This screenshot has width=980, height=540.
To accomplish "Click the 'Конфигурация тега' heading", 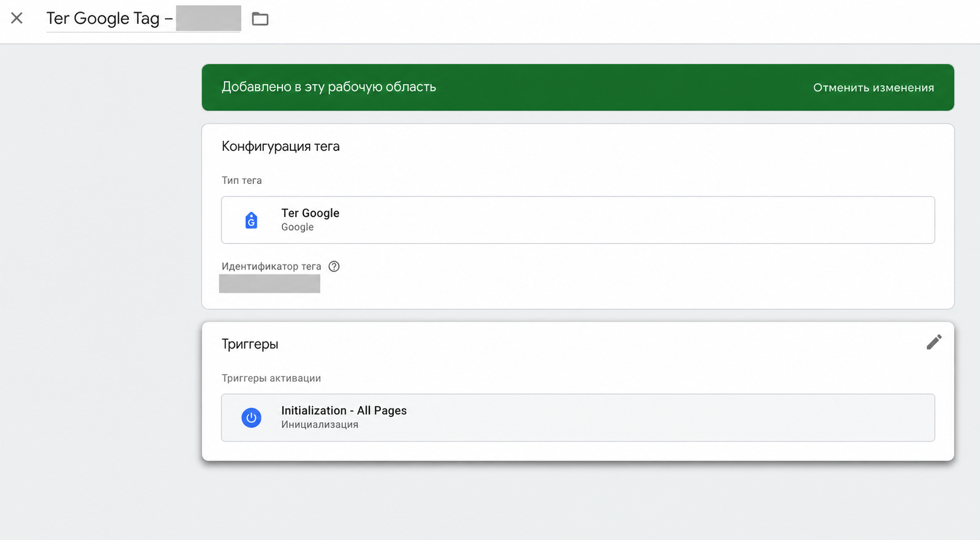I will 281,146.
